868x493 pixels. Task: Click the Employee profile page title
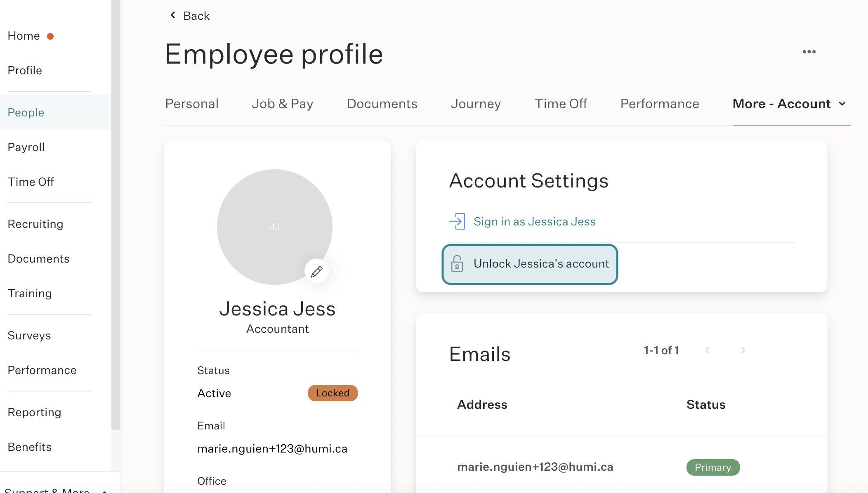pos(274,54)
